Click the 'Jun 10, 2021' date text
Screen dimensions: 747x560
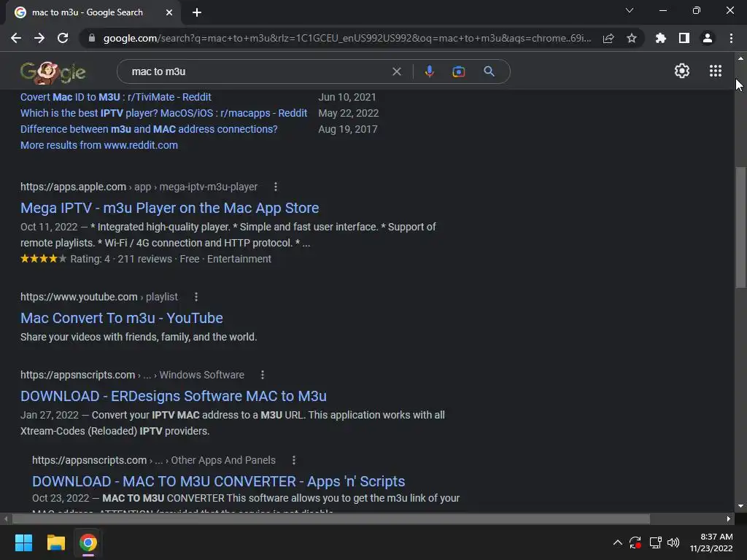click(347, 97)
